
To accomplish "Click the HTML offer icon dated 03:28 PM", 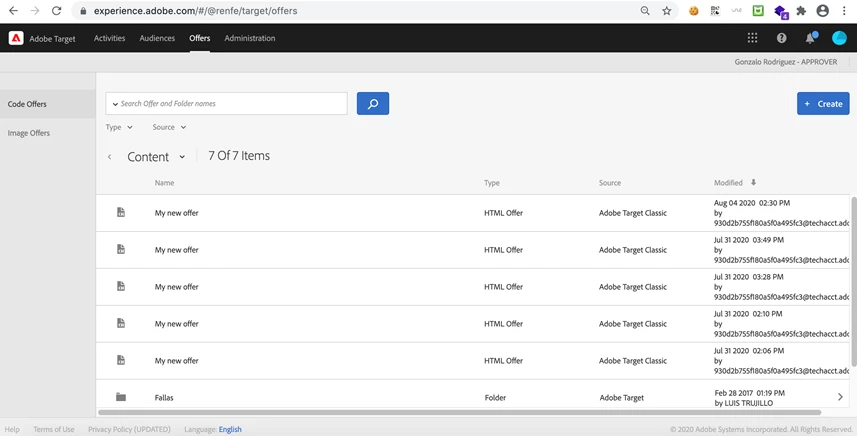I will [121, 286].
